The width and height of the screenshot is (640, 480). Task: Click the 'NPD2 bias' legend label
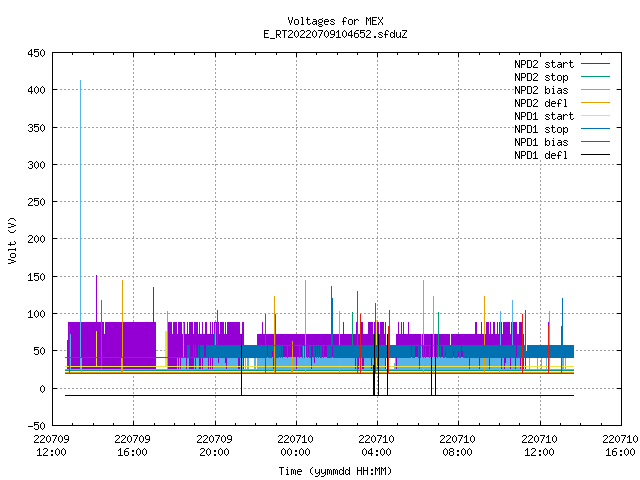point(541,90)
